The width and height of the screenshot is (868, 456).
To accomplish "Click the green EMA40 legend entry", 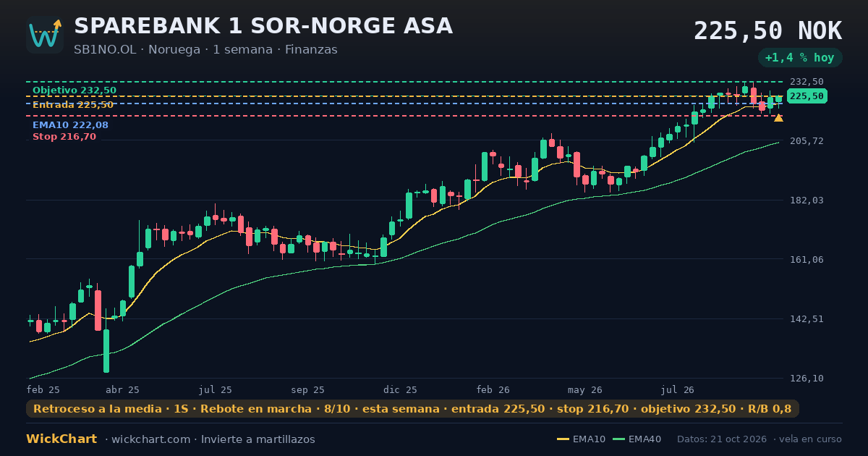I will (x=637, y=439).
